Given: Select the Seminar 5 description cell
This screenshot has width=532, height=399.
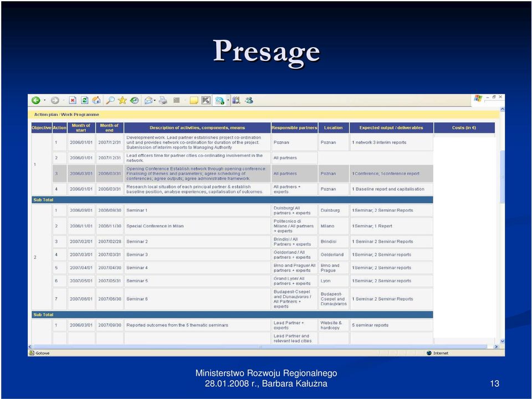Looking at the screenshot, I should [197, 281].
